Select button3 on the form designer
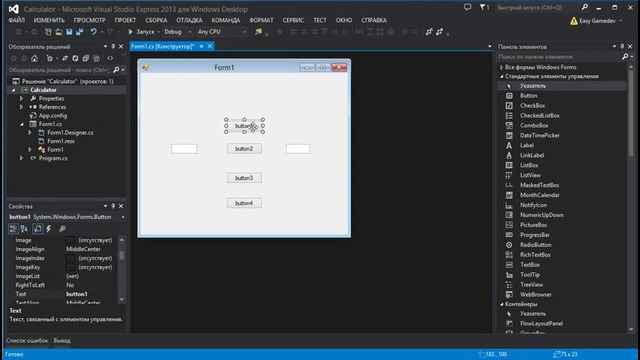 tap(244, 178)
